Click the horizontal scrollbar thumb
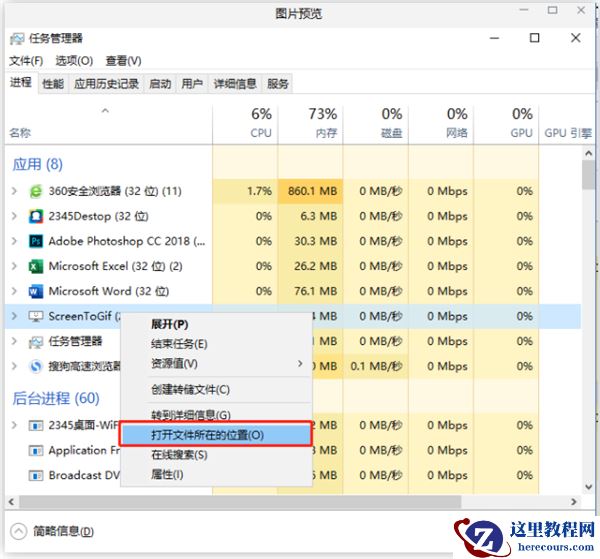 240,501
